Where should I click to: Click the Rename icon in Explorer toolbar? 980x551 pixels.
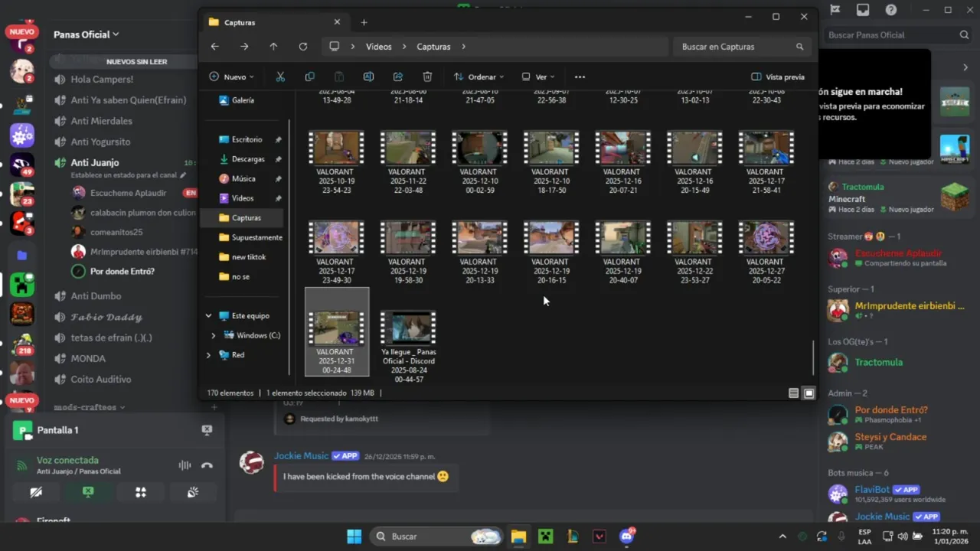click(x=368, y=77)
